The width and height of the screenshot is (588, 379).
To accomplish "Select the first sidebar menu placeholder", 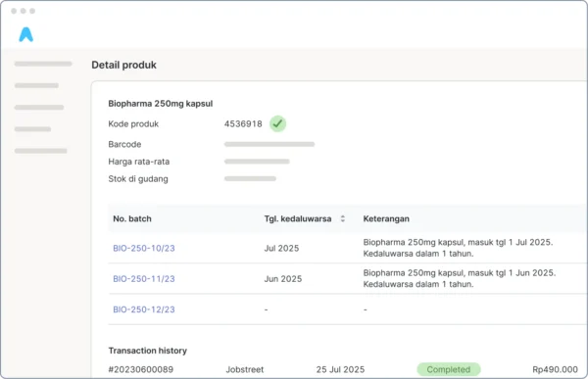I will click(43, 64).
